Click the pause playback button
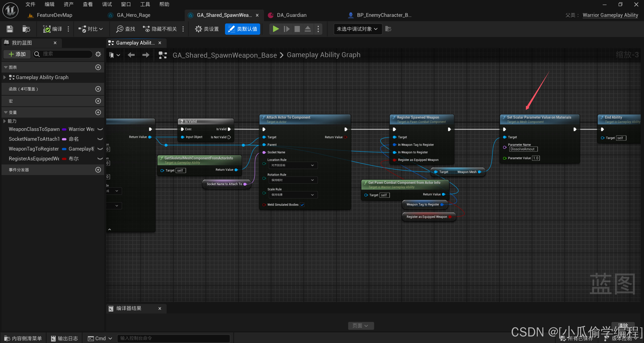The height and width of the screenshot is (343, 644). (286, 29)
